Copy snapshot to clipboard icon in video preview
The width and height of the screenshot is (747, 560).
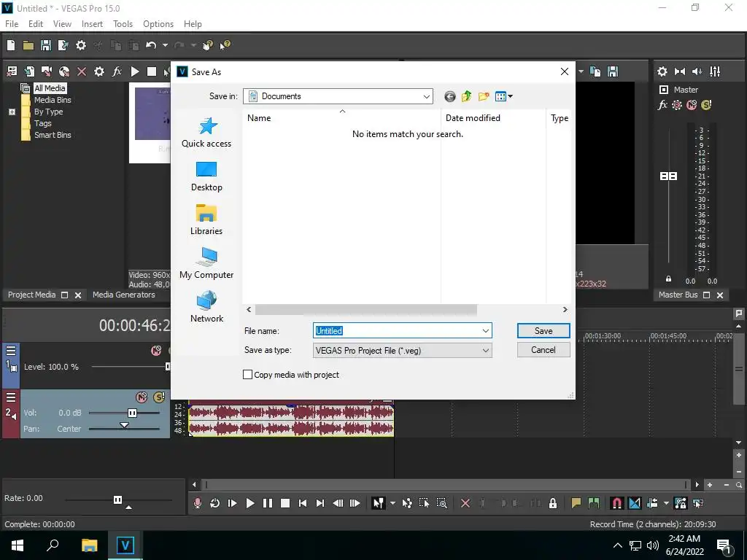click(x=595, y=71)
